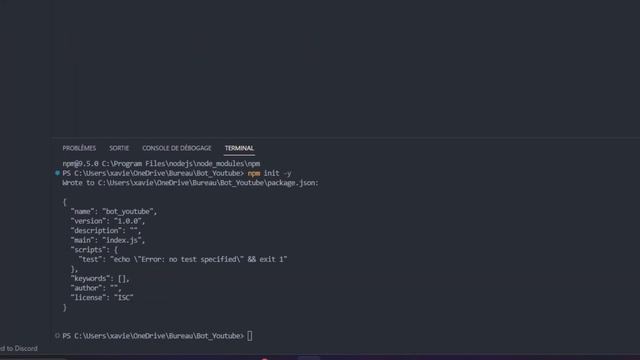Click the Discord status bar item
The image size is (640, 360).
(19, 349)
